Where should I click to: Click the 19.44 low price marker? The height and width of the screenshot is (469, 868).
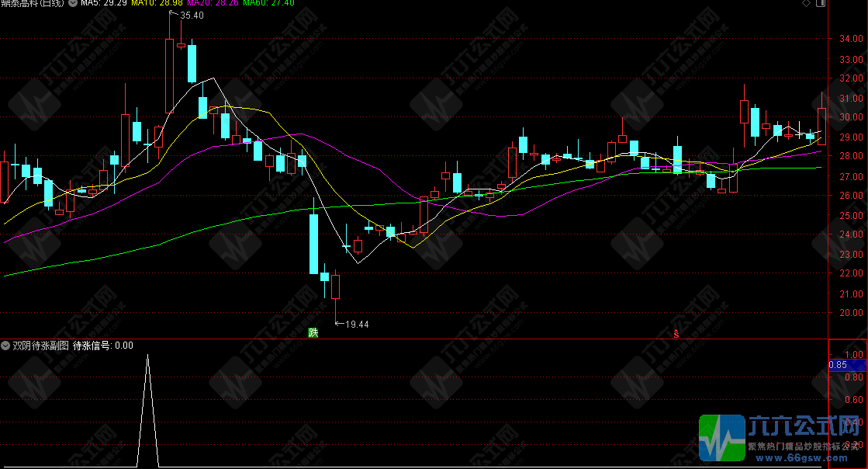(356, 324)
